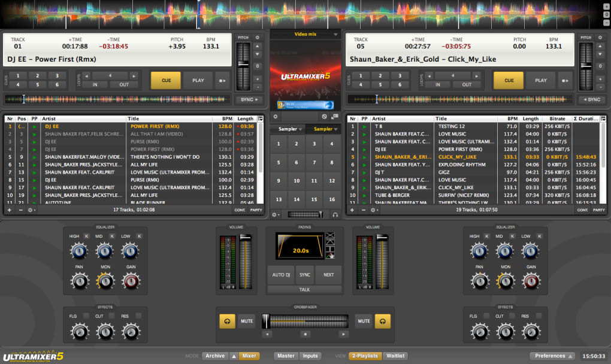This screenshot has width=611, height=364.
Task: Toggle right playlist PARTY mode
Action: click(599, 210)
